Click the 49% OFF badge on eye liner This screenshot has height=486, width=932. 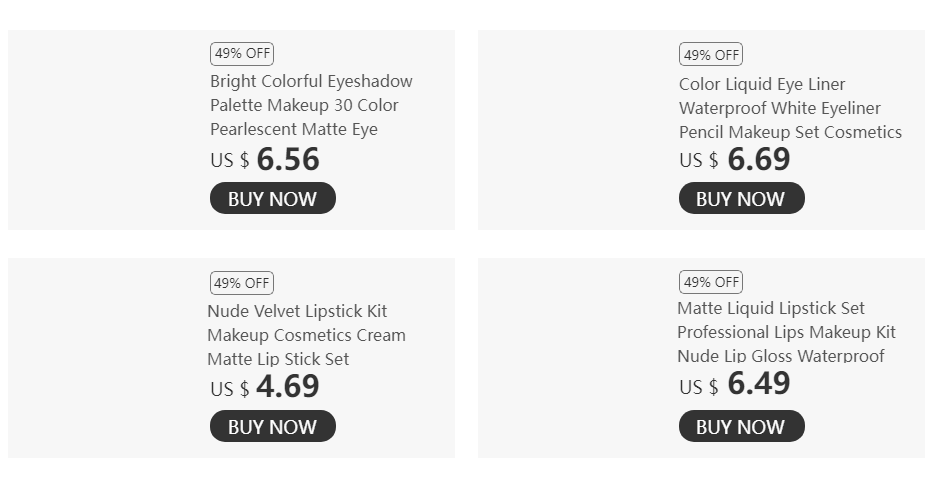click(711, 54)
